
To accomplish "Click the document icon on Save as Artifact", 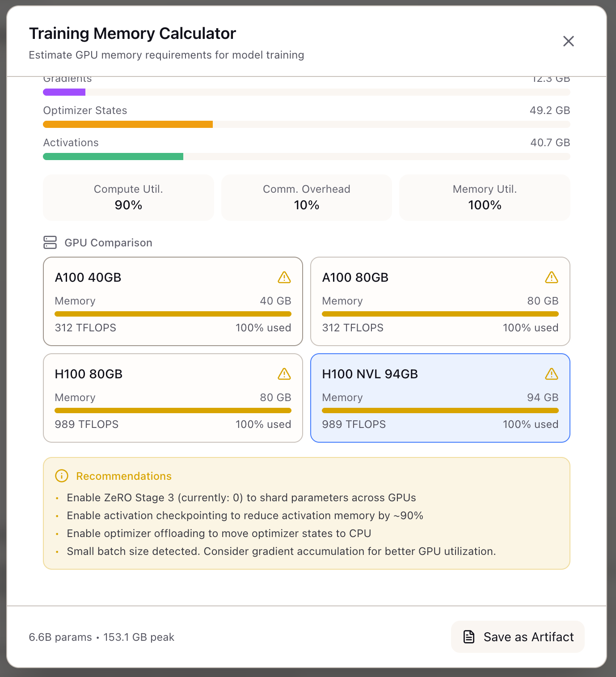I will [x=468, y=637].
